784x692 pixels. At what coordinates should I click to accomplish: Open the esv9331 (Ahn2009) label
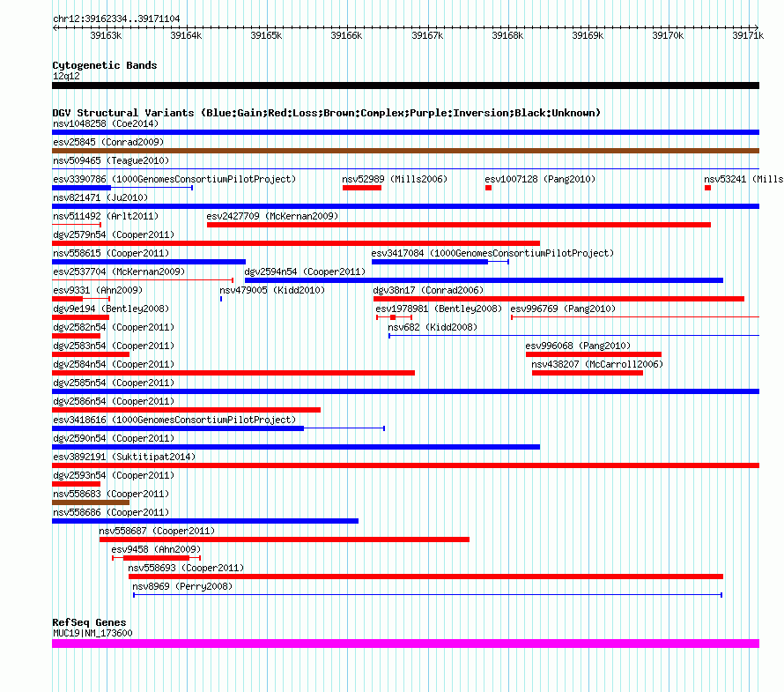(98, 290)
